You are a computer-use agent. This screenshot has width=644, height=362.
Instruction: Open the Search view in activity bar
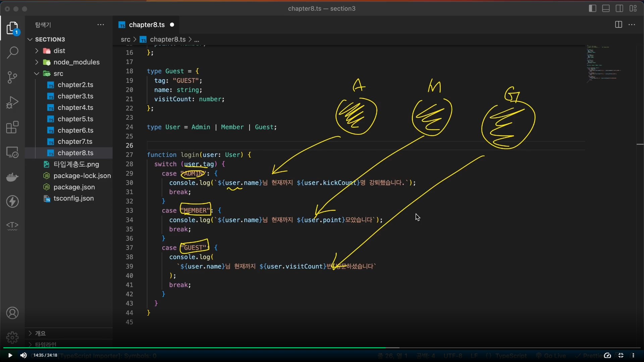[12, 52]
